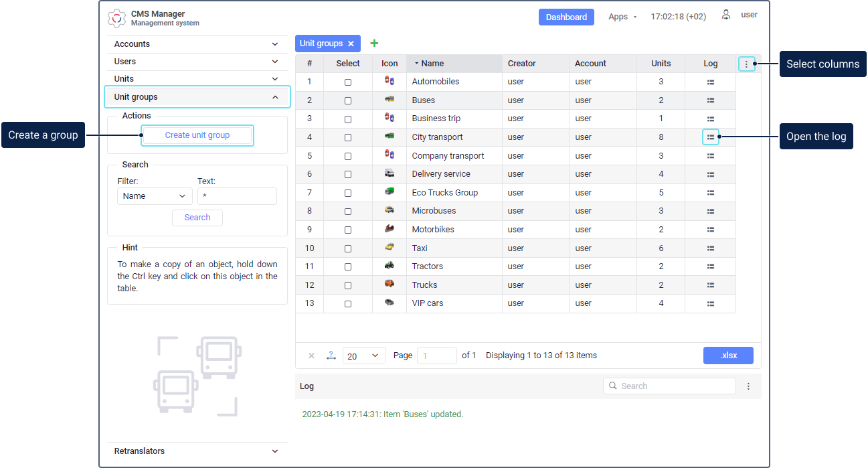Screen dimensions: 868x468
Task: Expand the Accounts section
Action: (197, 44)
